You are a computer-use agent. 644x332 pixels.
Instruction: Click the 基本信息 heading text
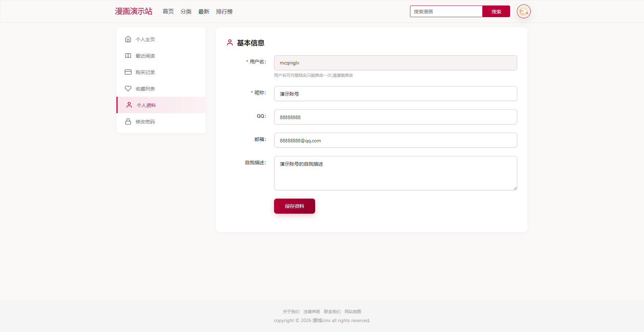coord(251,43)
